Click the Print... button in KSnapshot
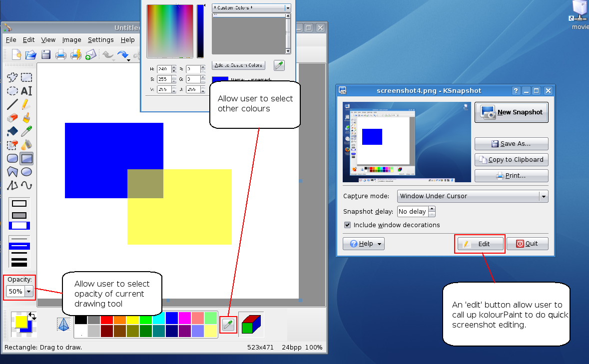Viewport: 589px width, 364px height. 511,176
